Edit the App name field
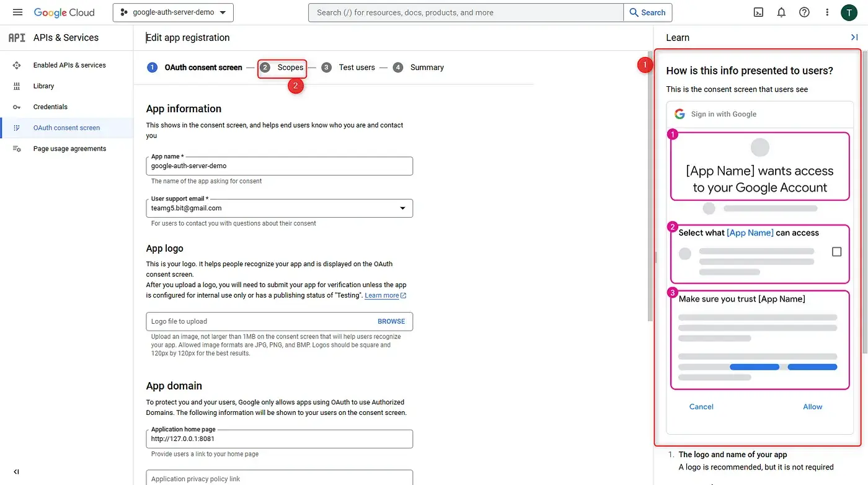This screenshot has width=868, height=485. (279, 166)
